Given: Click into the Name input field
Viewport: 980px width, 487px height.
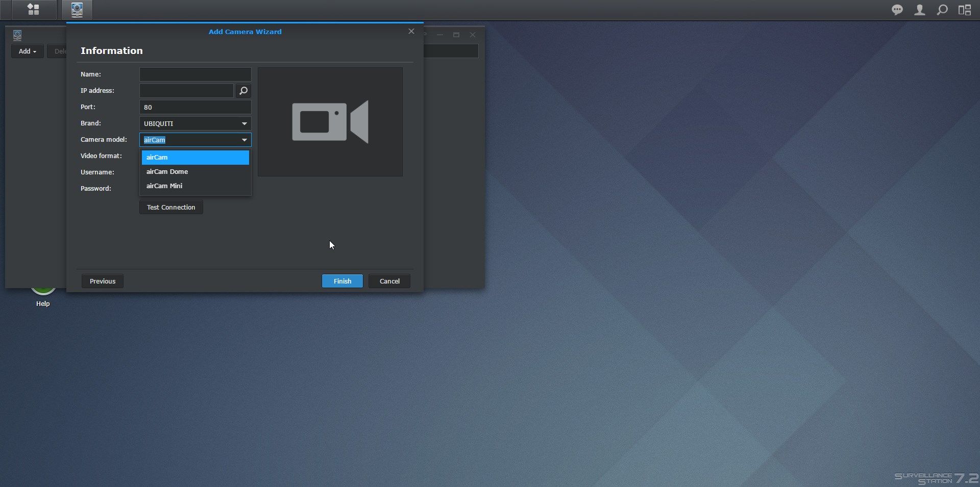Looking at the screenshot, I should coord(195,74).
